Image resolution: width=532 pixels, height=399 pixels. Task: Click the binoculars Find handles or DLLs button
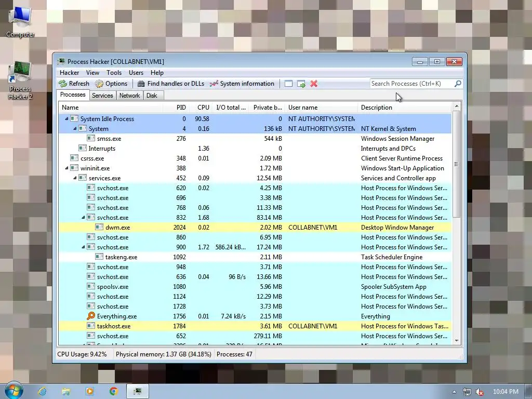[x=170, y=84]
